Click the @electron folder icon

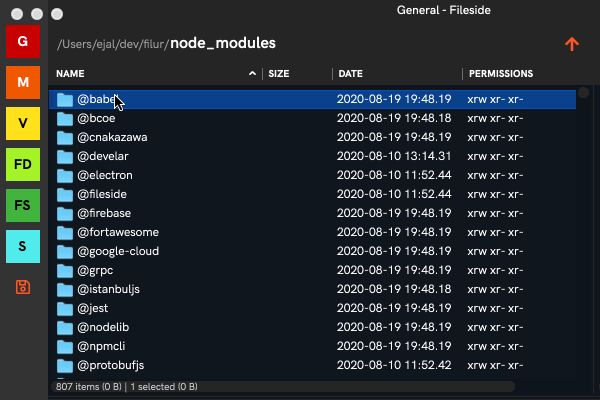(x=65, y=175)
